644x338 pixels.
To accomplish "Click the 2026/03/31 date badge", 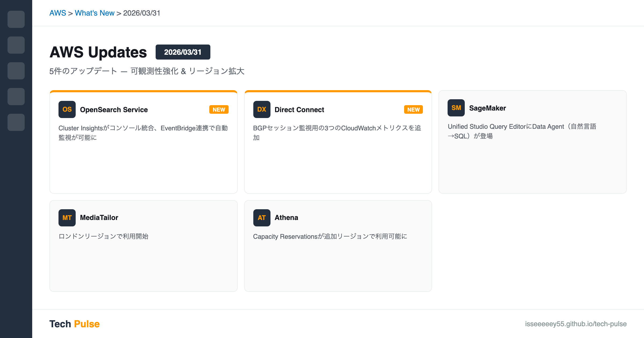I will click(x=183, y=52).
